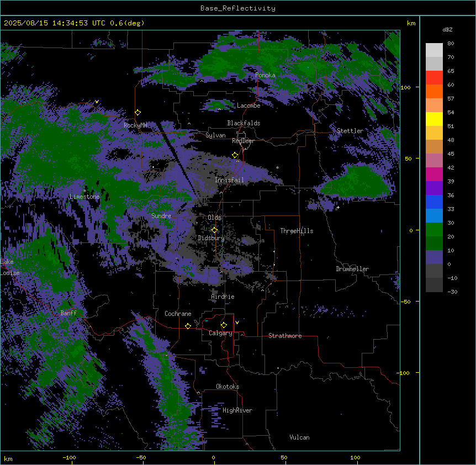Click the Airdrie city label
Screen dimensions: 476x465
223,297
